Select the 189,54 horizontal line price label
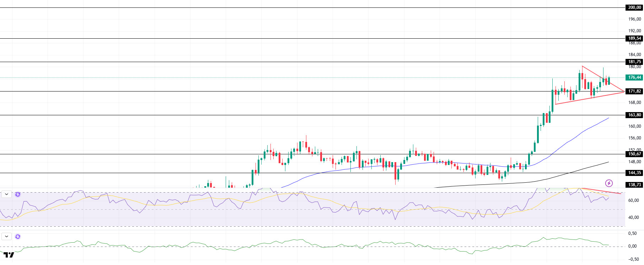This screenshot has height=265, width=644. (634, 38)
